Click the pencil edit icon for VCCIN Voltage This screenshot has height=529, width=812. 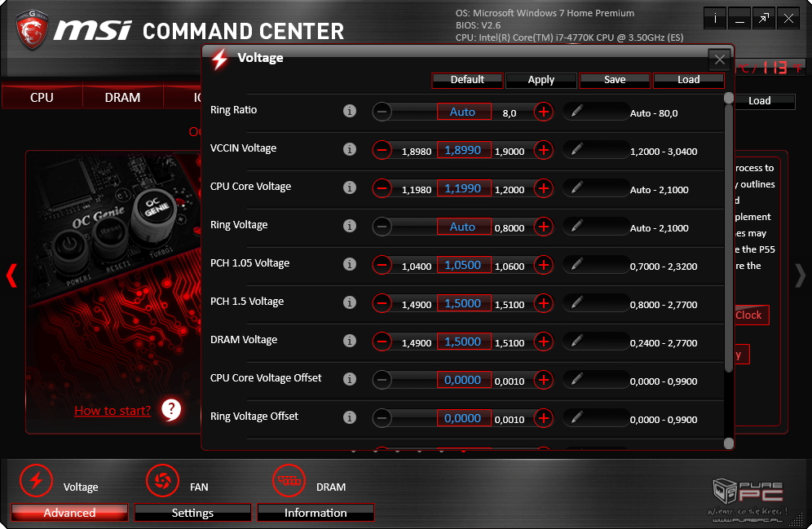[576, 149]
